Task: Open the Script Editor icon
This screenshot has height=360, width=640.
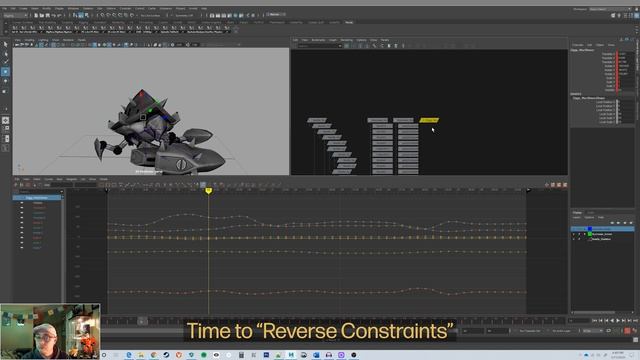Action: [636, 340]
